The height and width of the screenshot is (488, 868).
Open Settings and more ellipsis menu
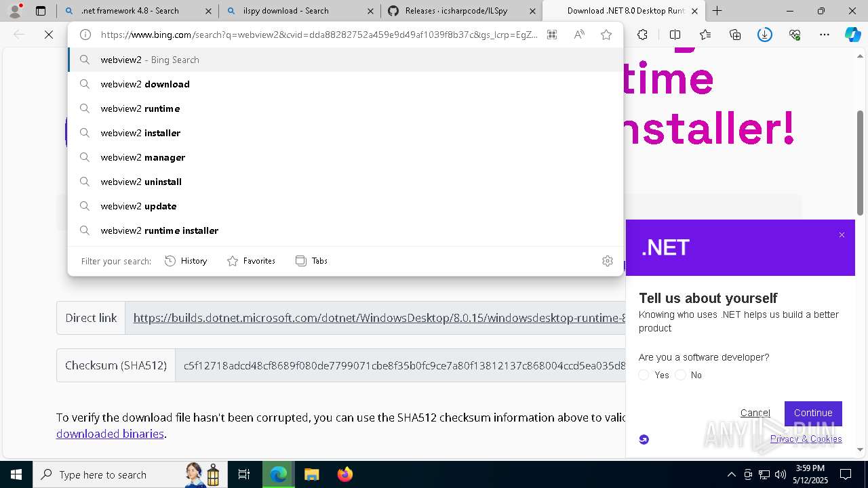coord(825,35)
